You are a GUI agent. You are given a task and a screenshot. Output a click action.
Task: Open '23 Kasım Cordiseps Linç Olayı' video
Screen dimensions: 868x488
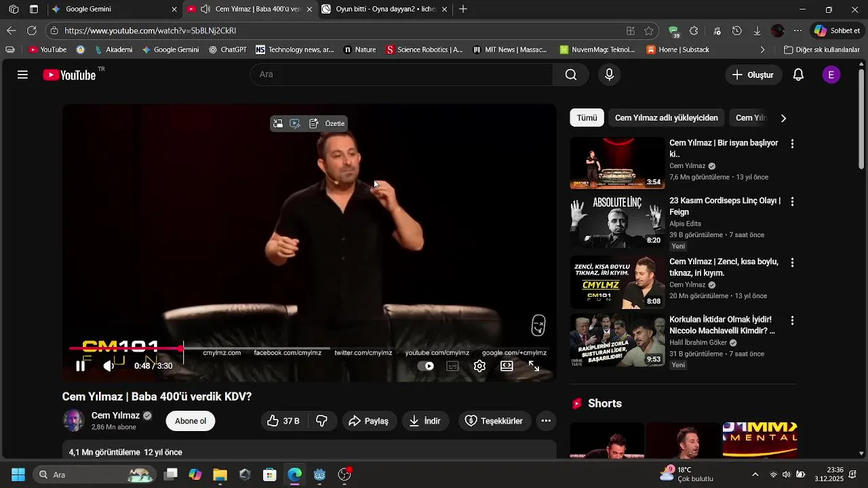coord(617,221)
